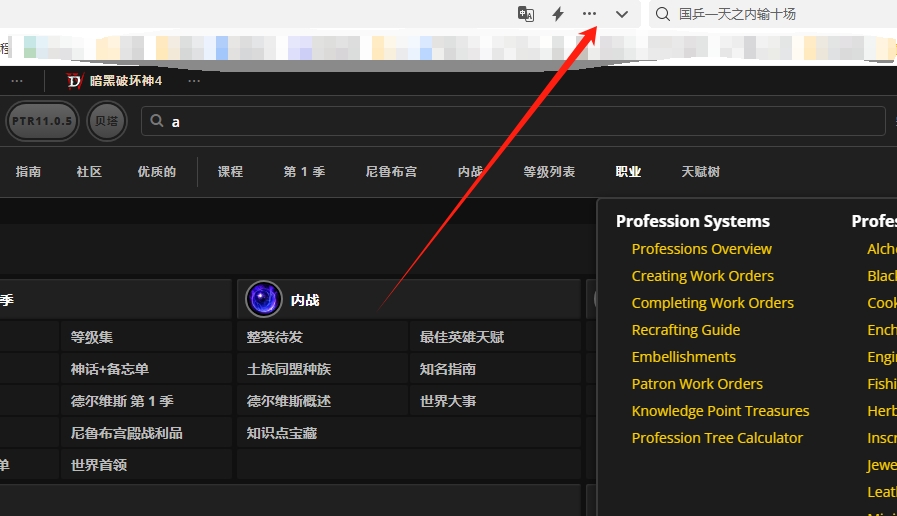Focus the site search field containing a

point(513,121)
